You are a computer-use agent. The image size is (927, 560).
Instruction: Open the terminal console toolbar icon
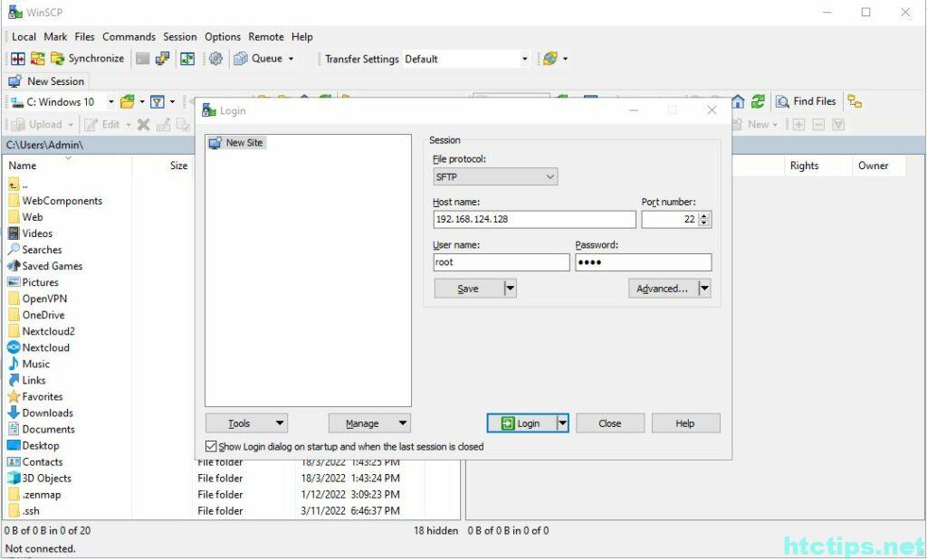pos(142,59)
